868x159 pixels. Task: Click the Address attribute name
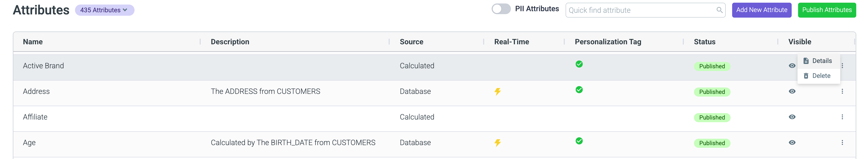[x=36, y=91]
